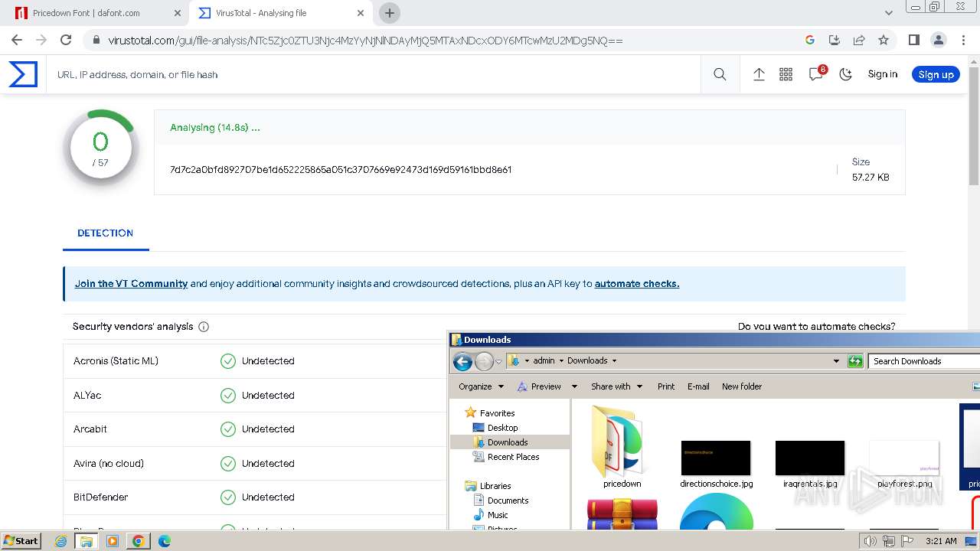Open the Chrome three-dot menu
The image size is (980, 551).
pos(962,40)
